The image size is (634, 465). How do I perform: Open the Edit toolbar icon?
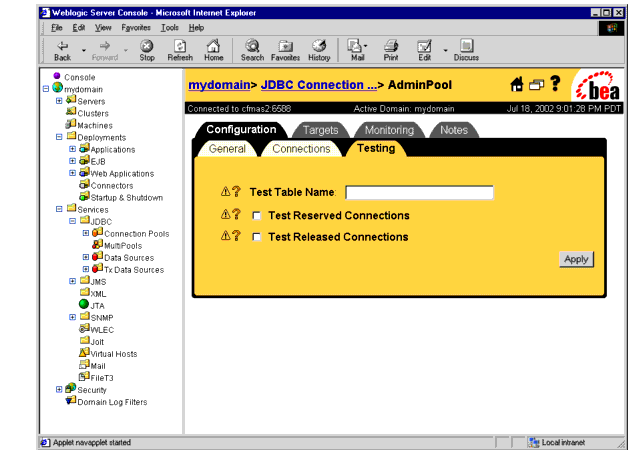[x=424, y=51]
